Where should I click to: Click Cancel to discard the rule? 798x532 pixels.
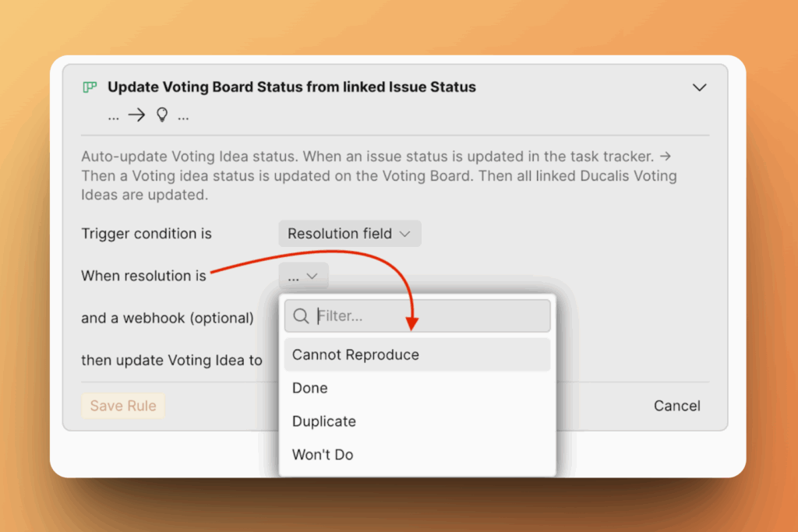tap(677, 406)
